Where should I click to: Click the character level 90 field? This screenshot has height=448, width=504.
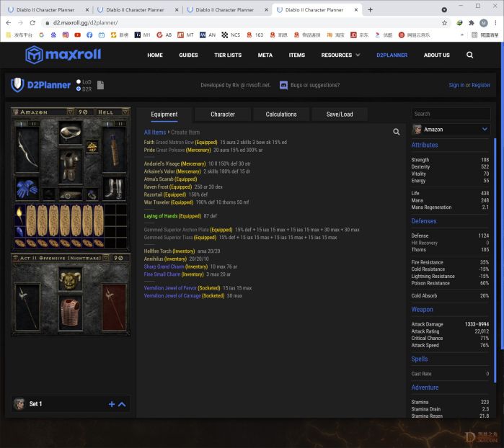pyautogui.click(x=83, y=112)
